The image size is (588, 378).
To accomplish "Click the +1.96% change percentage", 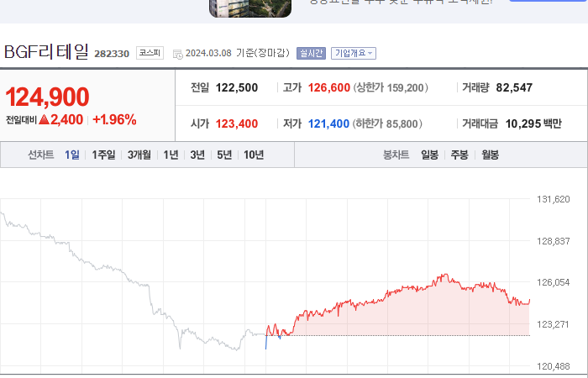I will (x=114, y=119).
